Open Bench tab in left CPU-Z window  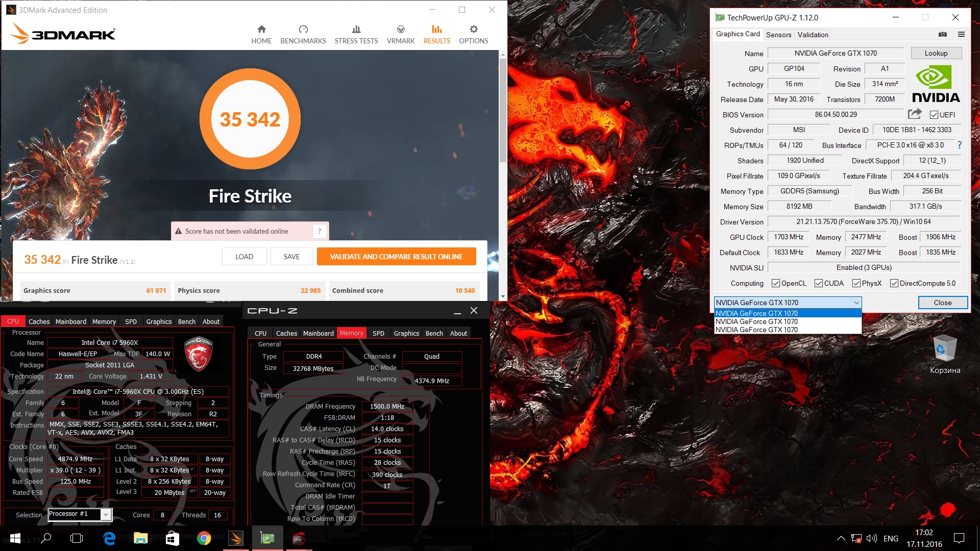click(186, 321)
